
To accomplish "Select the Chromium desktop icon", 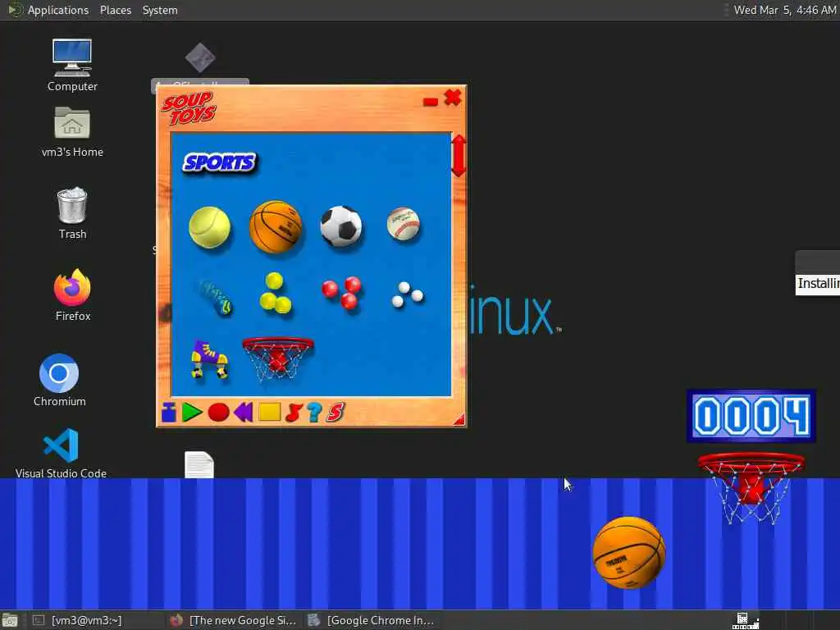I will click(59, 380).
